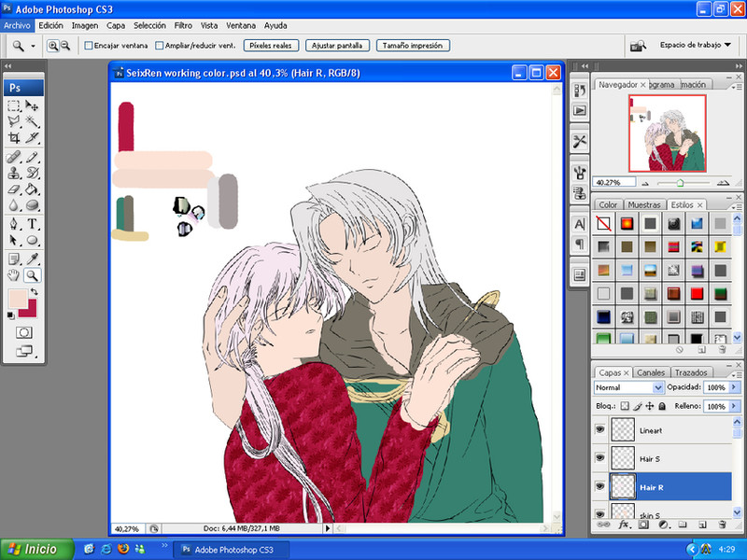Select the Type tool
The width and height of the screenshot is (747, 560).
pyautogui.click(x=32, y=224)
